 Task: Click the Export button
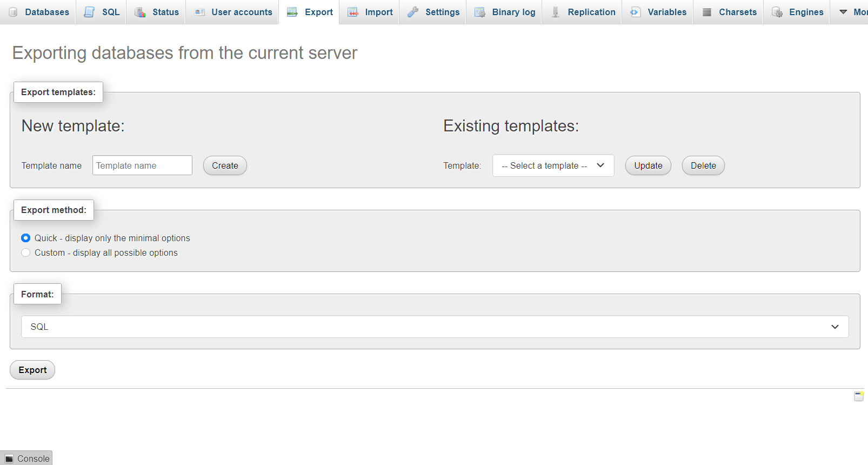click(x=32, y=370)
